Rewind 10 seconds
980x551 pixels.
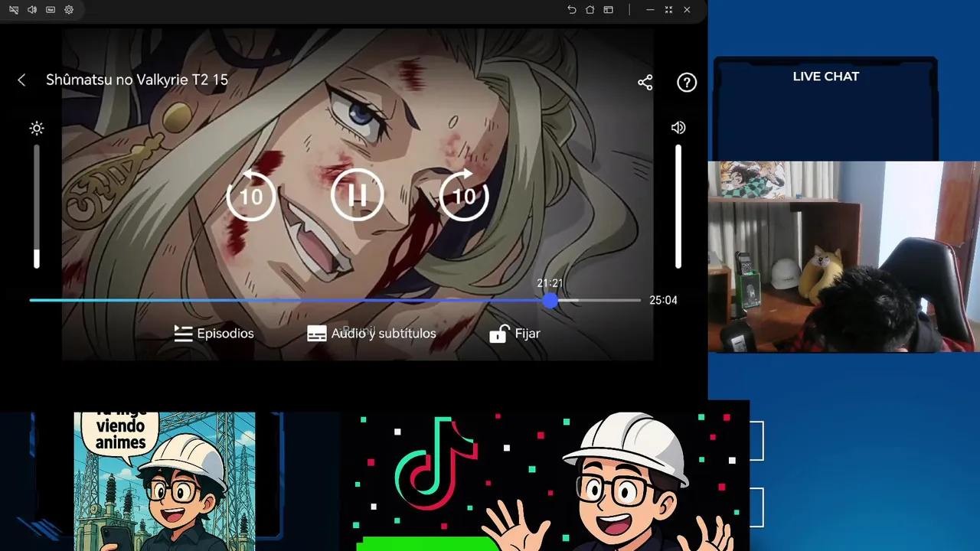(251, 196)
